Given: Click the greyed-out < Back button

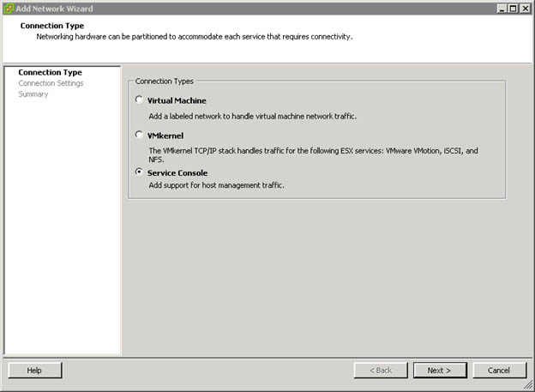Looking at the screenshot, I should click(380, 370).
